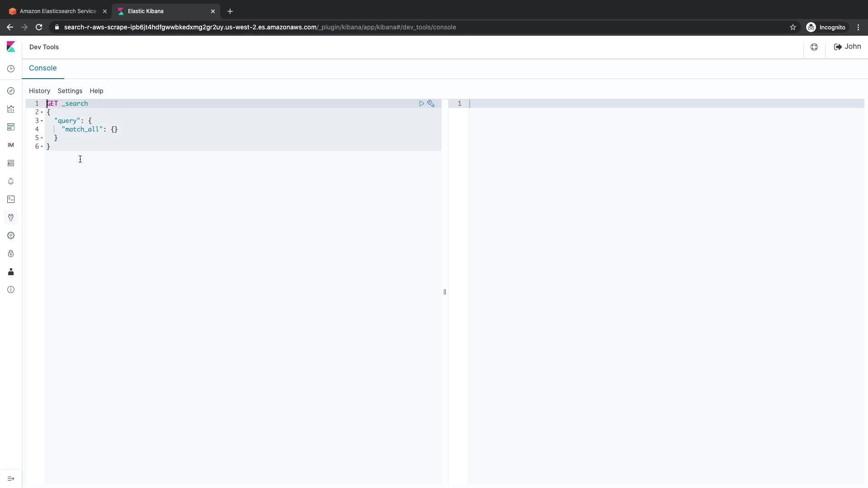Open the History menu

click(x=39, y=91)
